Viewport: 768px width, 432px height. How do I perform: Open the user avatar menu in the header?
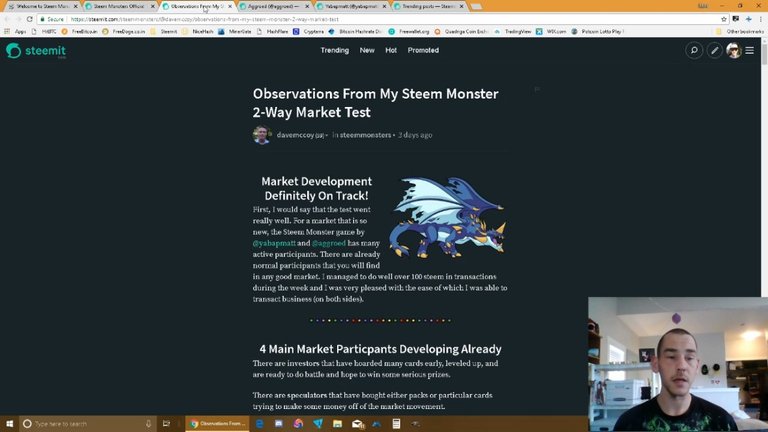point(733,50)
